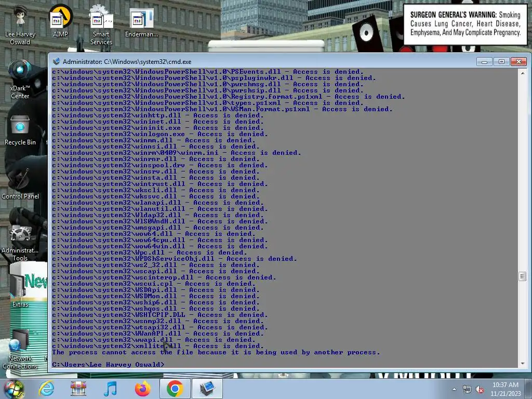Maximize the cmd.exe window
The image size is (532, 399).
click(x=501, y=61)
